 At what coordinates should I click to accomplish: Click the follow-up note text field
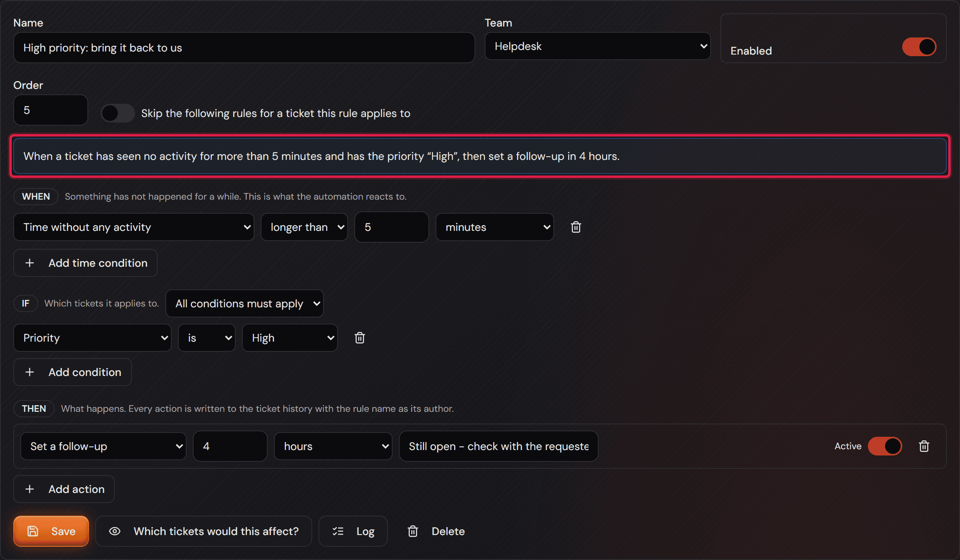coord(498,446)
